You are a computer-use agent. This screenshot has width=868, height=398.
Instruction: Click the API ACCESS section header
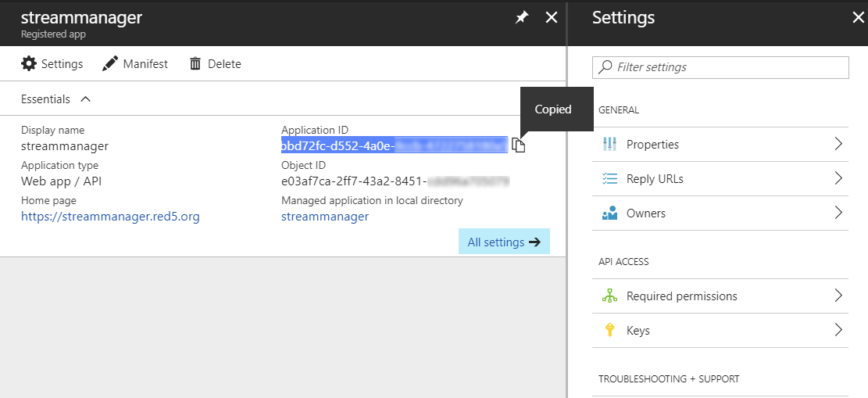point(623,262)
